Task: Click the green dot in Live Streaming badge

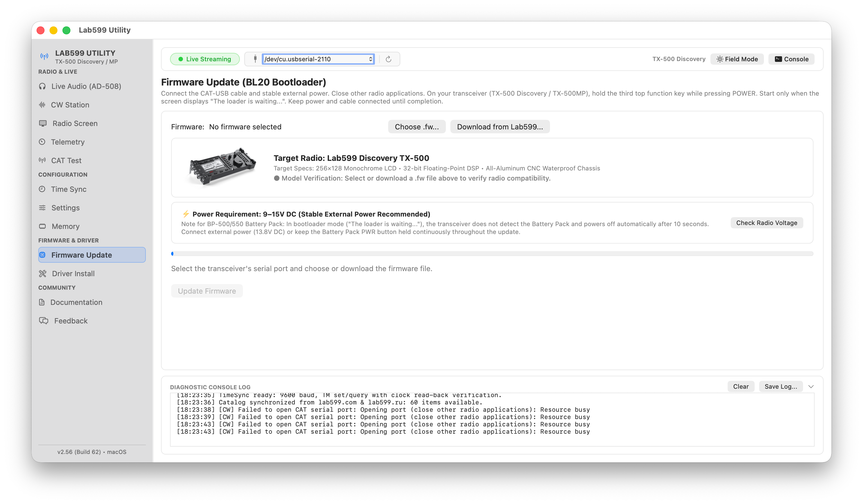Action: click(x=180, y=59)
